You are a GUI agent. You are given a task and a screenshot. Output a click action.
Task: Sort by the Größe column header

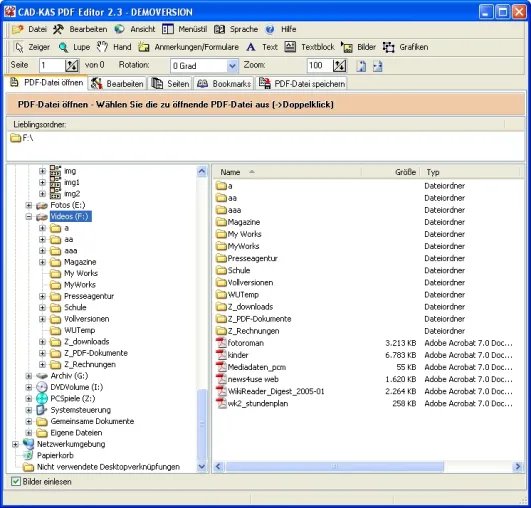[x=390, y=172]
